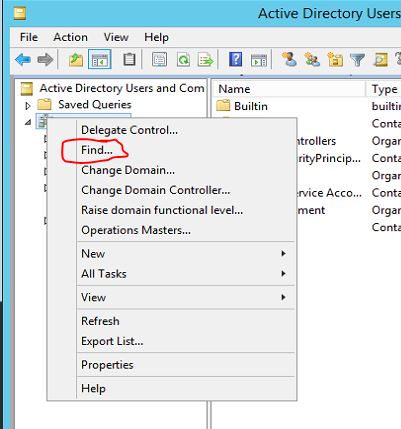Click the Name column header

click(289, 89)
